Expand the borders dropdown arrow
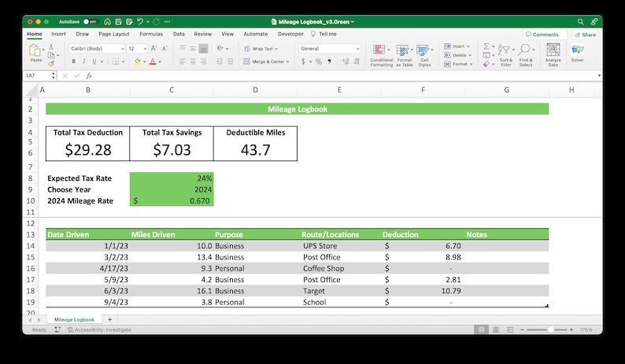Image resolution: width=625 pixels, height=364 pixels. [x=123, y=62]
